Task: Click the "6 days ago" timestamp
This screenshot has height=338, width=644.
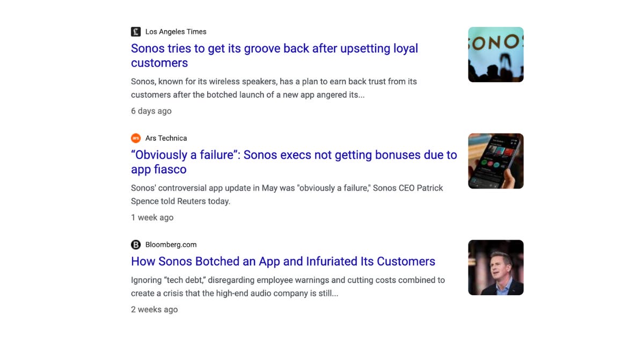Action: (151, 111)
